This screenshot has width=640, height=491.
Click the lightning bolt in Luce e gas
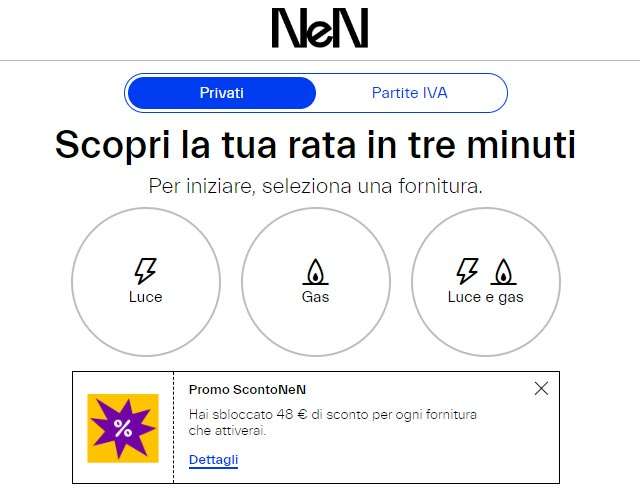[x=468, y=270]
